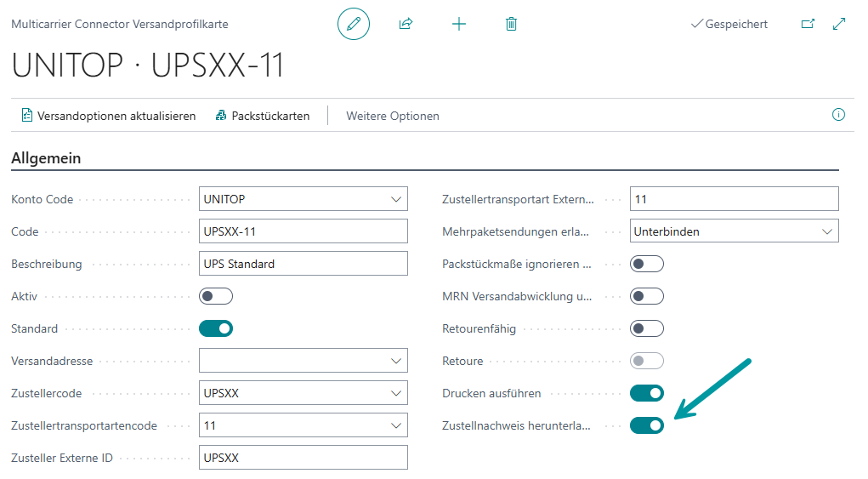Open Mehrpaketsendungen dropdown showing Unterbinden
868x479 pixels.
[x=826, y=231]
